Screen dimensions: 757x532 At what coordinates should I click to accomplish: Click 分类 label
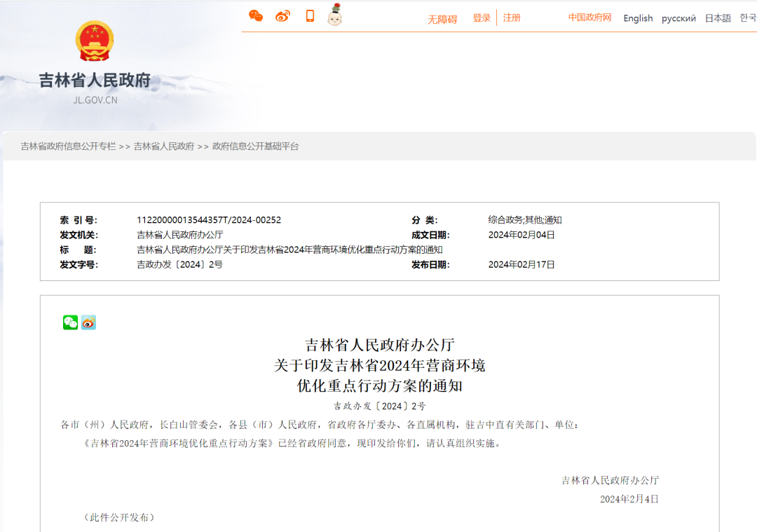tap(424, 220)
